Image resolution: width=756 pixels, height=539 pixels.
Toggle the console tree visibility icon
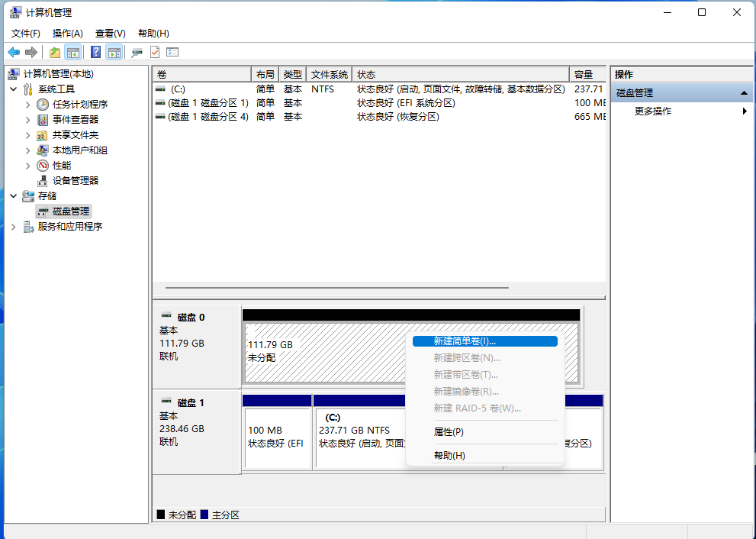[72, 52]
